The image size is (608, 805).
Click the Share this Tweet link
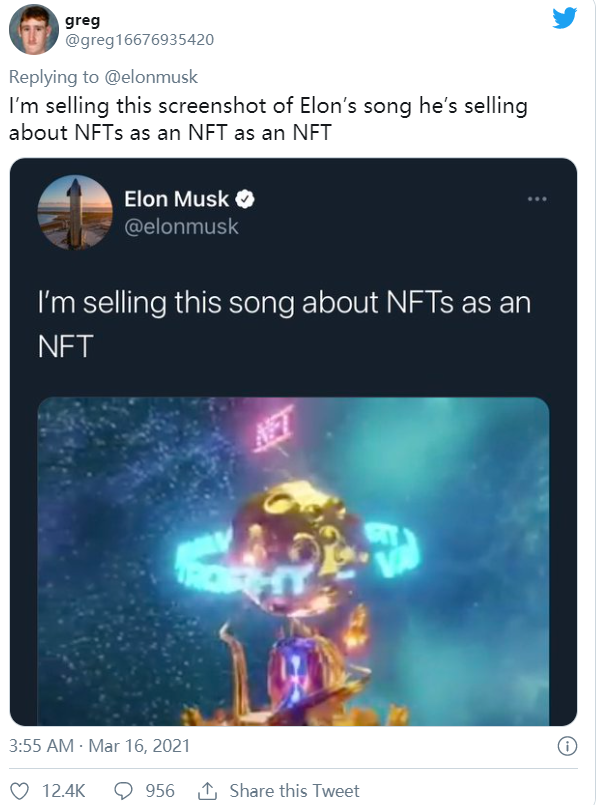[294, 791]
